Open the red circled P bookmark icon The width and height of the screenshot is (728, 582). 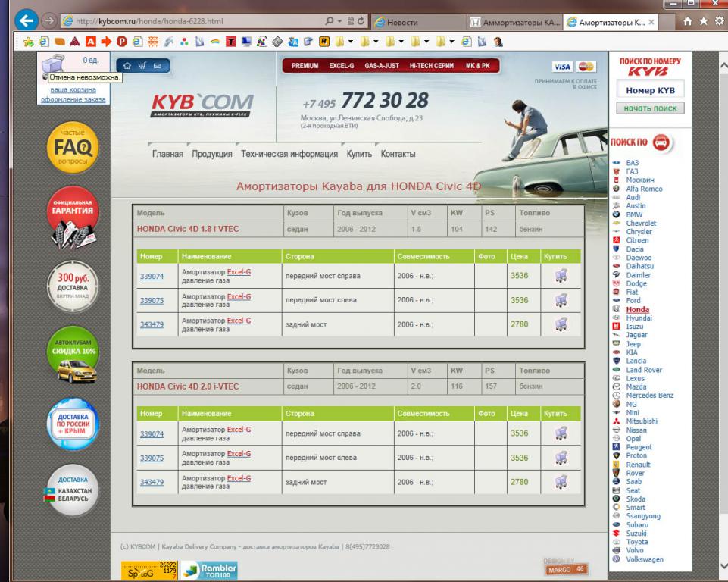tap(122, 42)
